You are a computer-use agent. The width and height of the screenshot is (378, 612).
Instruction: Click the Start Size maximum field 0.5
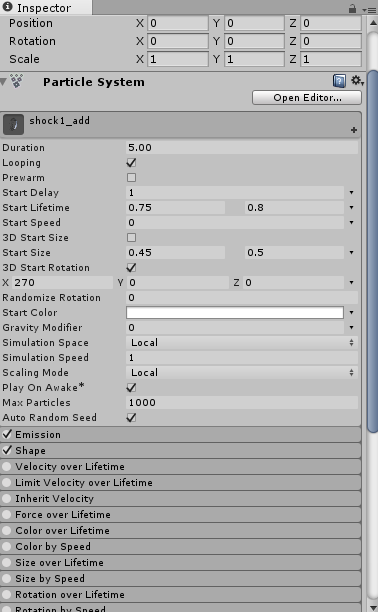click(294, 253)
